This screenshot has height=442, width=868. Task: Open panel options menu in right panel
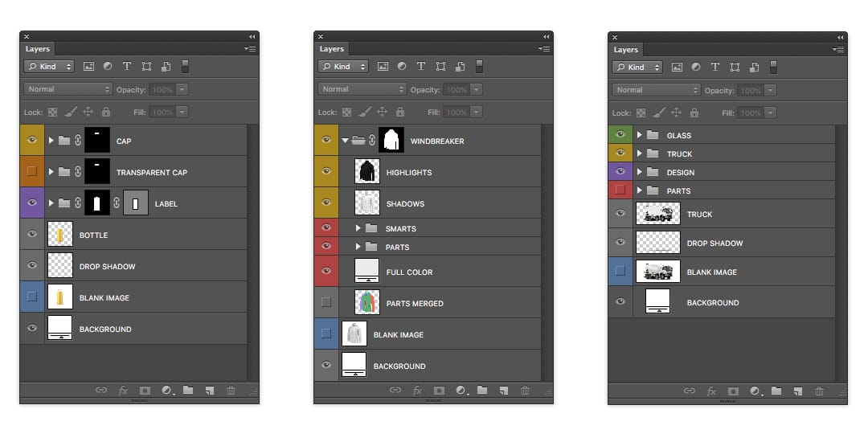pyautogui.click(x=838, y=49)
